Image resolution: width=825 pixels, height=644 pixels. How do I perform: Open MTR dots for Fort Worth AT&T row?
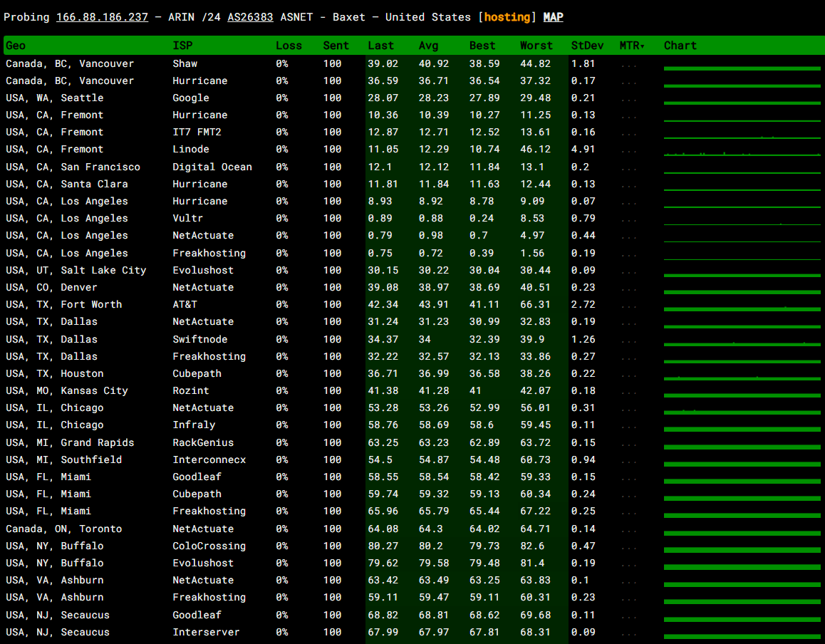pos(628,307)
